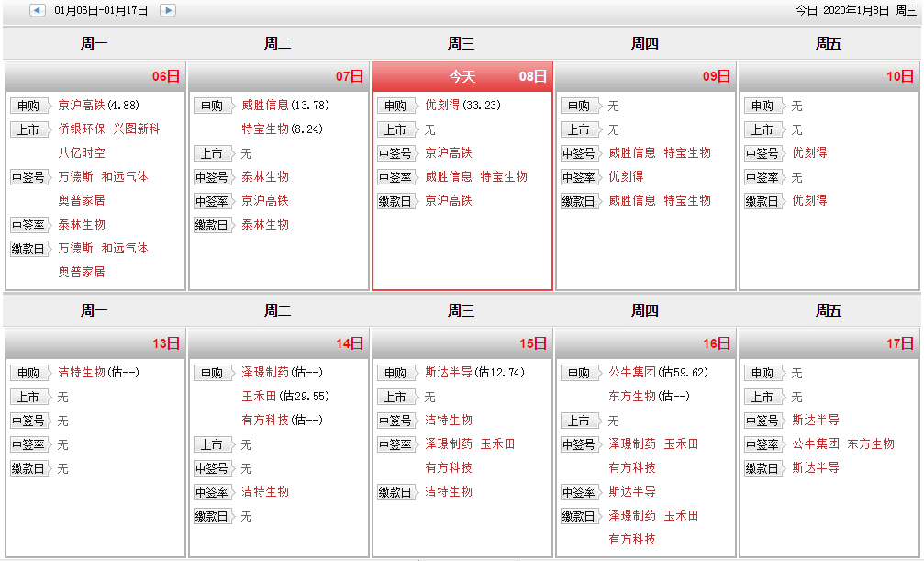This screenshot has height=561, width=924.
Task: Open 东方生物 in 17日 中签率 row
Action: point(871,443)
